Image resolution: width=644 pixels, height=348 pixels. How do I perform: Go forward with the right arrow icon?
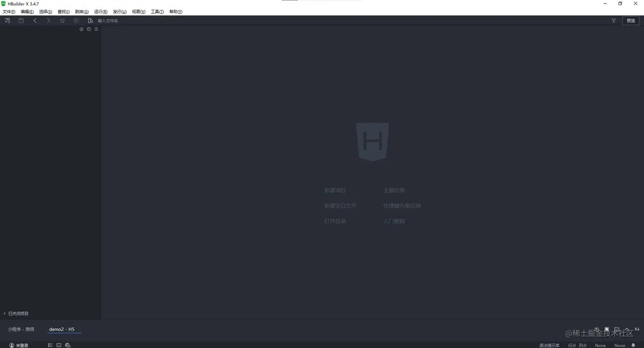(x=49, y=20)
